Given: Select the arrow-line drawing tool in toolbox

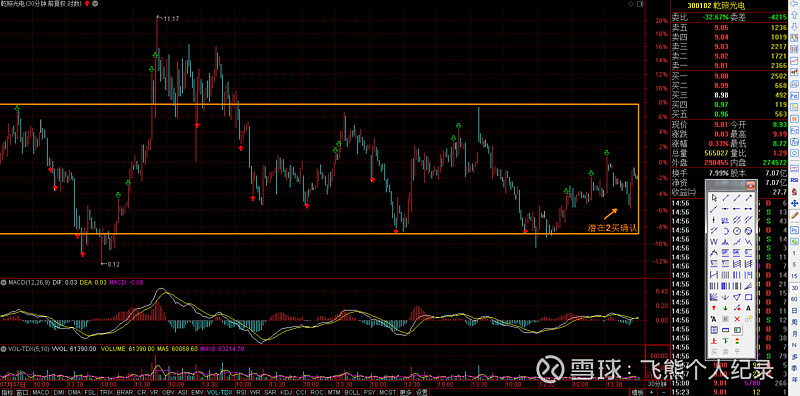Looking at the screenshot, I should 748,197.
